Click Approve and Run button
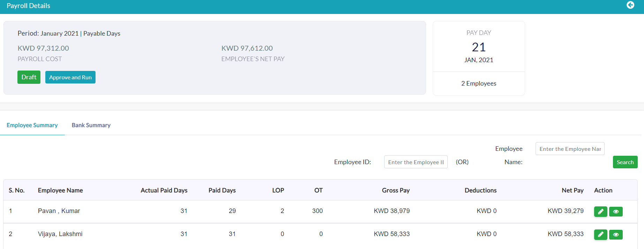Viewport: 644px width, 249px height. [70, 77]
